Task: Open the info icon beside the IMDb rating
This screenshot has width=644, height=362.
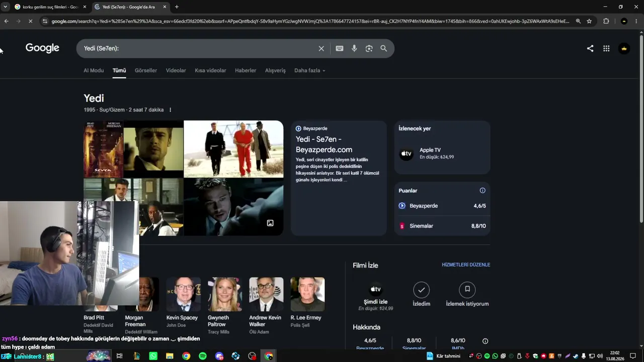Action: 485,341
